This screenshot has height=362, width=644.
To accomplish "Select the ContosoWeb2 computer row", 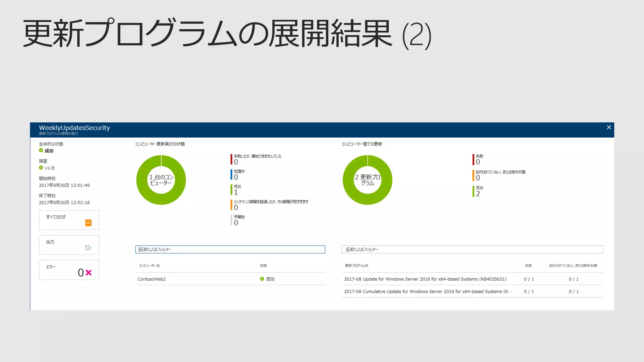I will pos(152,279).
